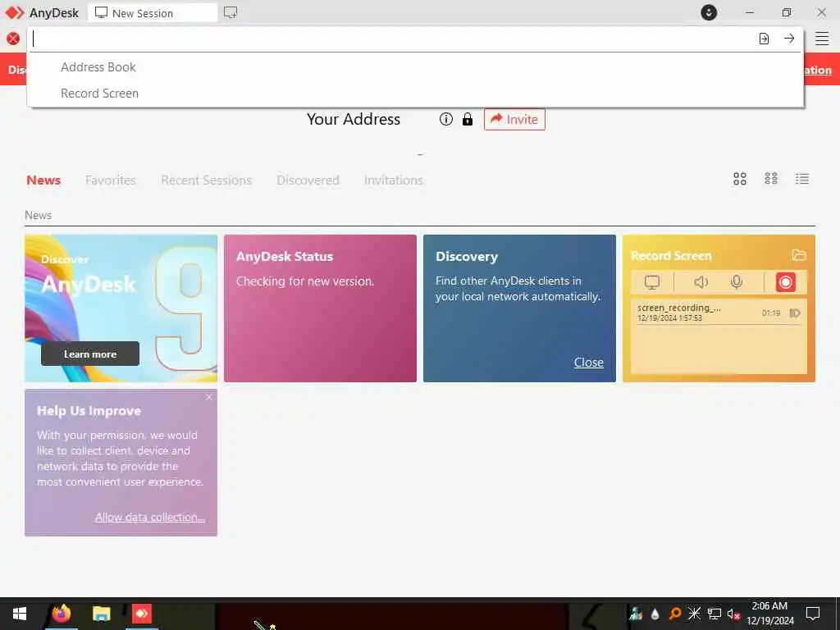Click the network tray icon
The image size is (840, 630).
click(714, 614)
